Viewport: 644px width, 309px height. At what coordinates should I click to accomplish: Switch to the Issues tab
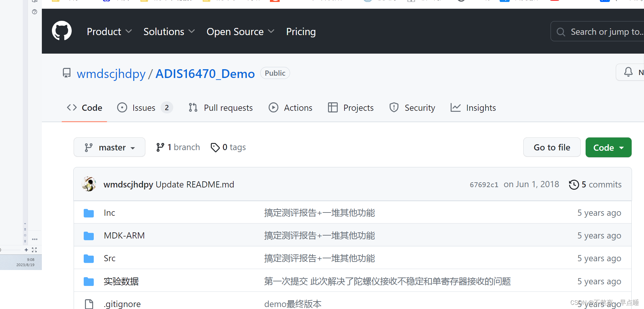pyautogui.click(x=145, y=108)
